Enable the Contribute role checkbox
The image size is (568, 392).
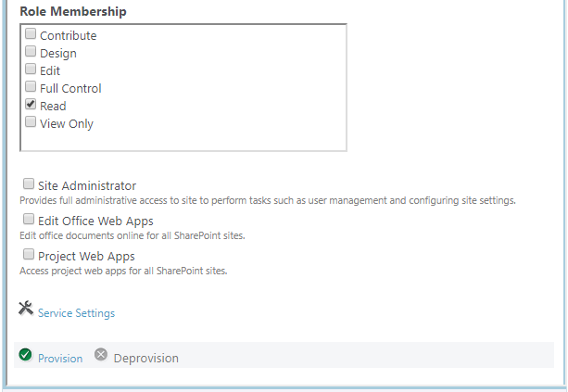pyautogui.click(x=31, y=33)
